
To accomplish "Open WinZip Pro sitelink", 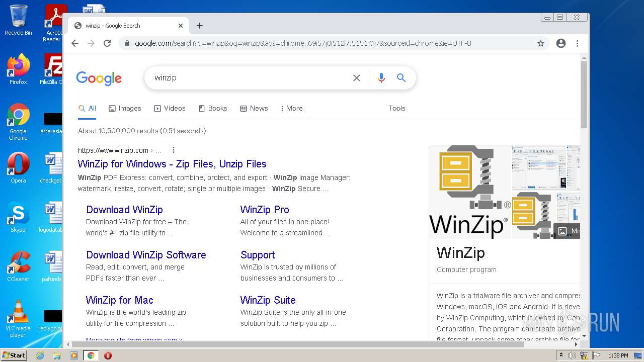I will click(265, 210).
